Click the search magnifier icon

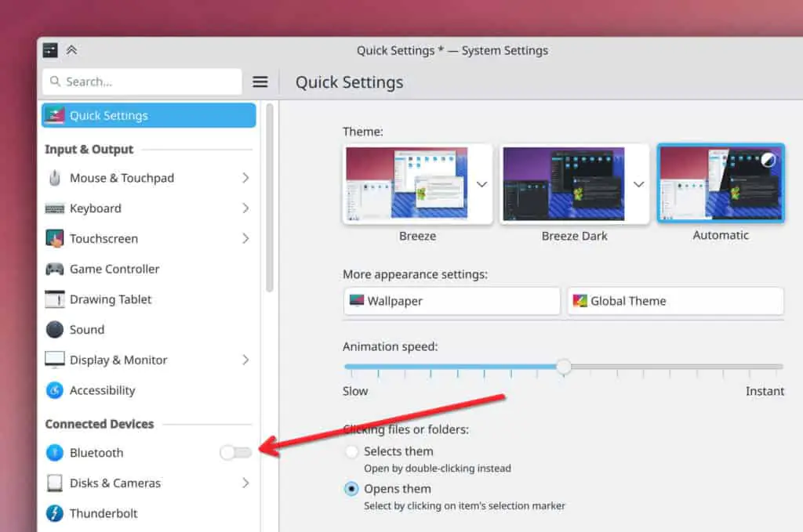click(53, 81)
